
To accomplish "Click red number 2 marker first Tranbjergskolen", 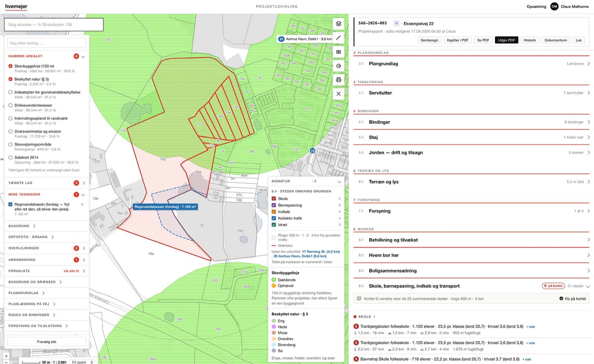I will (x=356, y=327).
